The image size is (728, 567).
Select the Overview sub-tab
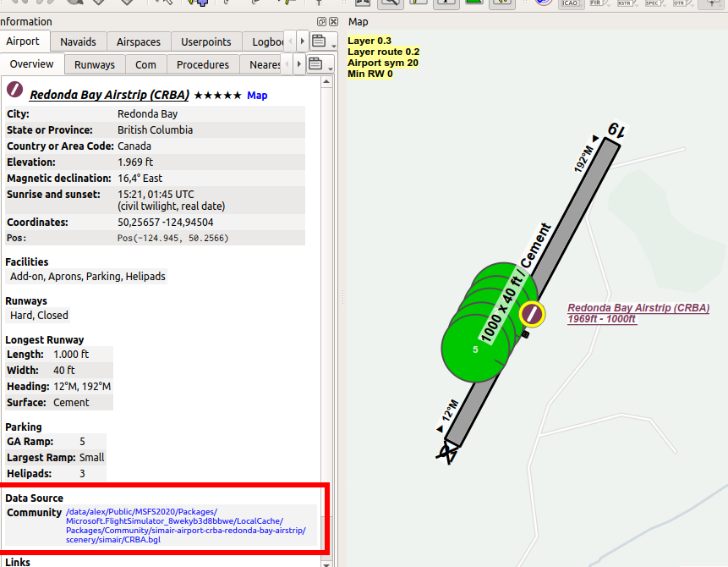tap(31, 64)
